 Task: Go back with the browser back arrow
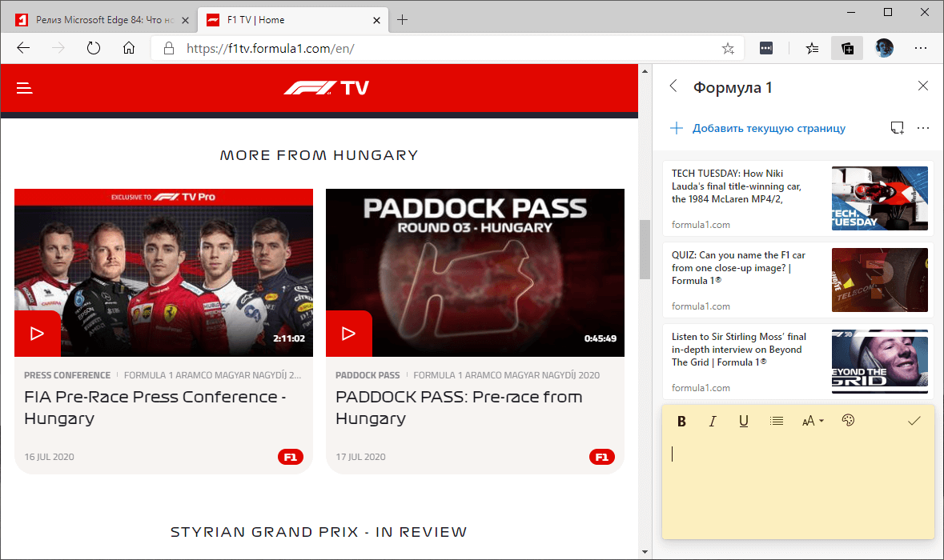[x=23, y=48]
